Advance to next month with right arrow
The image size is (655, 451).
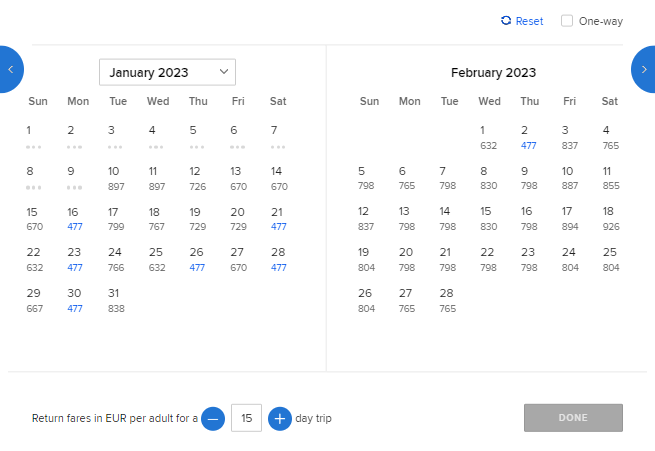[643, 69]
